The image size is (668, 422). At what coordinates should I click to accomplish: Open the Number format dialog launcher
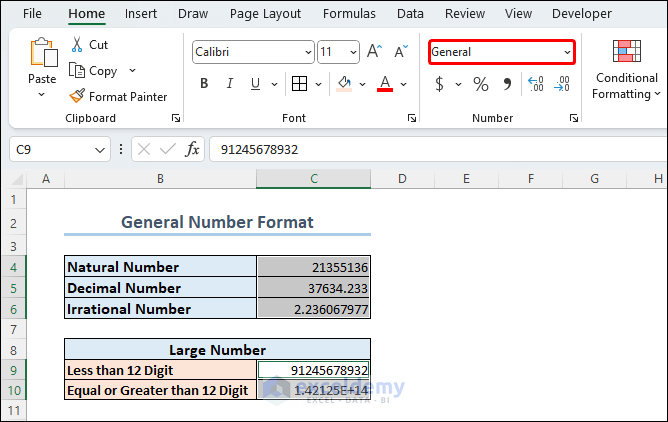[x=574, y=118]
